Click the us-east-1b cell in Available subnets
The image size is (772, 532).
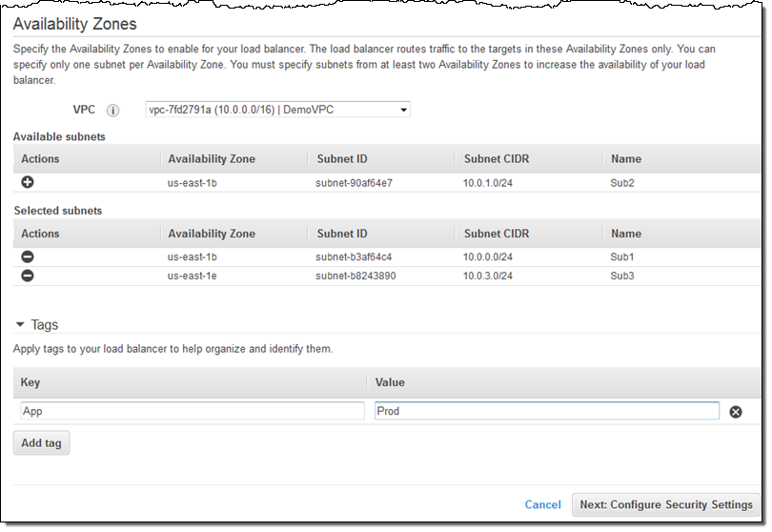click(x=192, y=183)
